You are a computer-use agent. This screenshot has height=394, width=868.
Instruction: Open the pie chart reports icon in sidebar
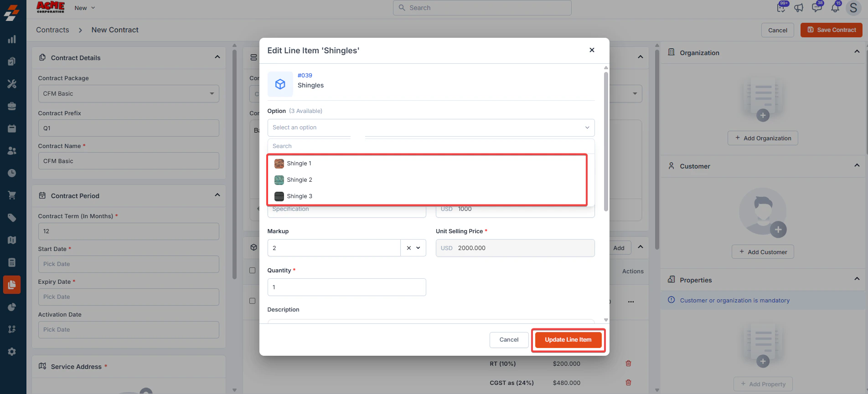12,307
